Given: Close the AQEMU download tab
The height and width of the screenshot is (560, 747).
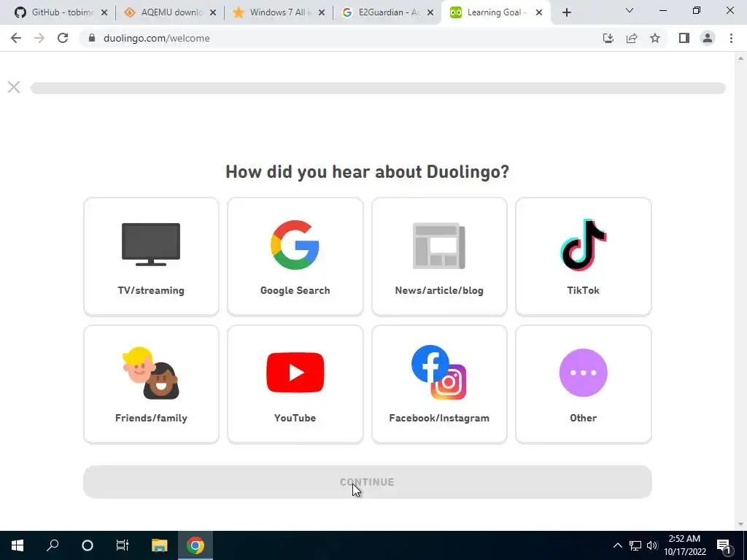Looking at the screenshot, I should [213, 13].
